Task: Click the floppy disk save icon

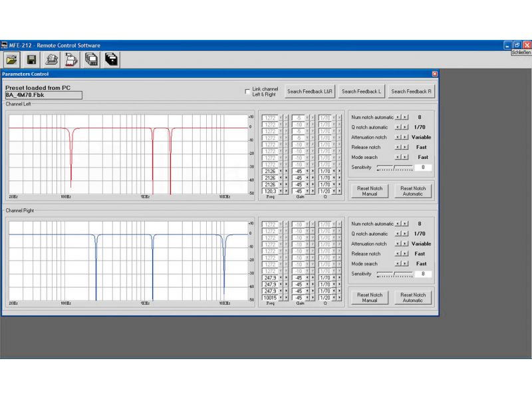Action: [31, 59]
